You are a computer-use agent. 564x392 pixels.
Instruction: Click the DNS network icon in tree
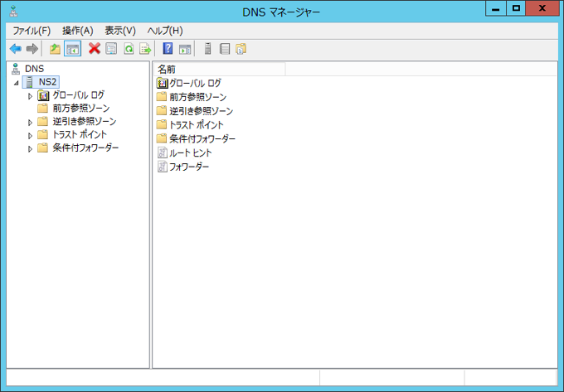(16, 69)
